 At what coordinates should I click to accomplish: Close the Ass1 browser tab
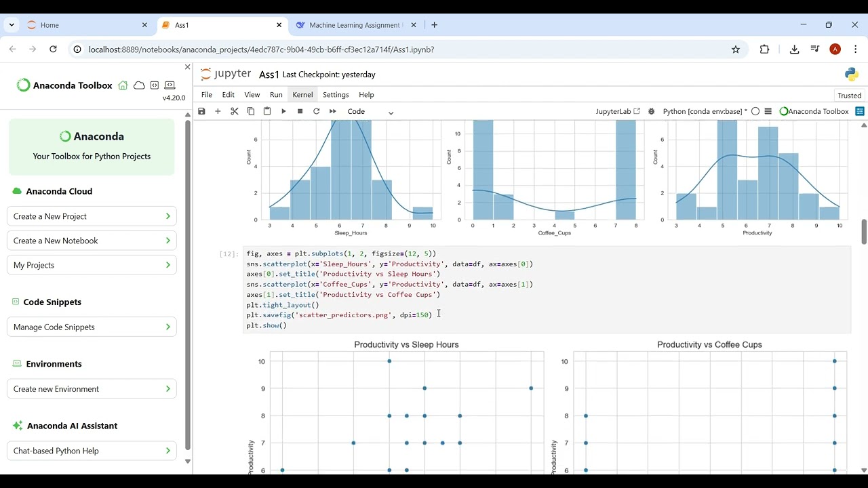point(279,25)
